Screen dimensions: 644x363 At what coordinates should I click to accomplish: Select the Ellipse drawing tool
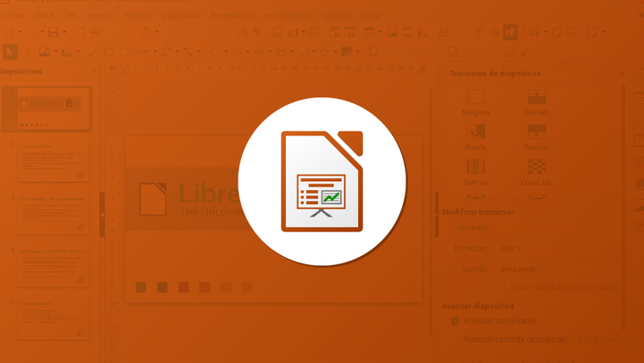click(x=124, y=52)
